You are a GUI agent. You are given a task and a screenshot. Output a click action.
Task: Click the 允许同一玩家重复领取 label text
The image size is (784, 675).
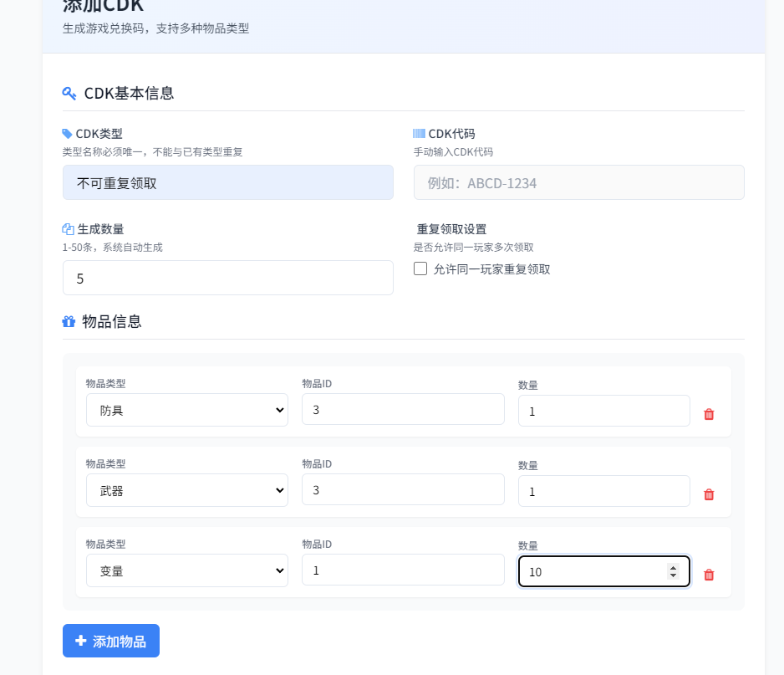(x=491, y=269)
